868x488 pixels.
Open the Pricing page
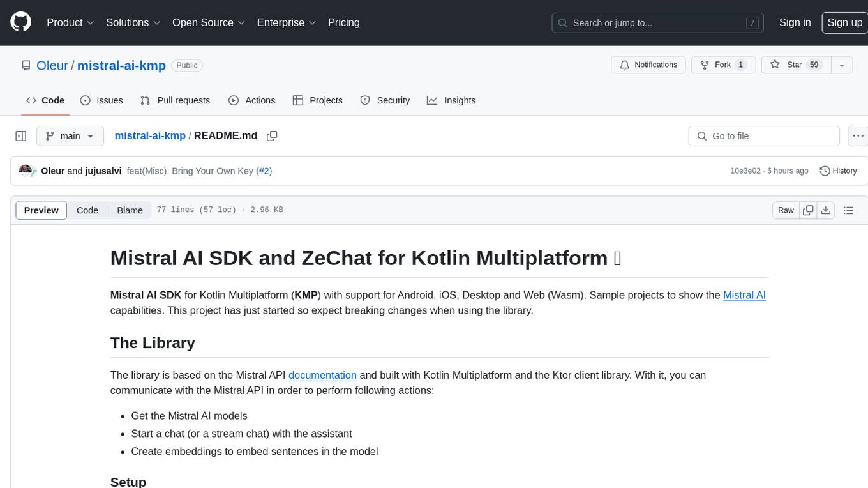(x=344, y=22)
